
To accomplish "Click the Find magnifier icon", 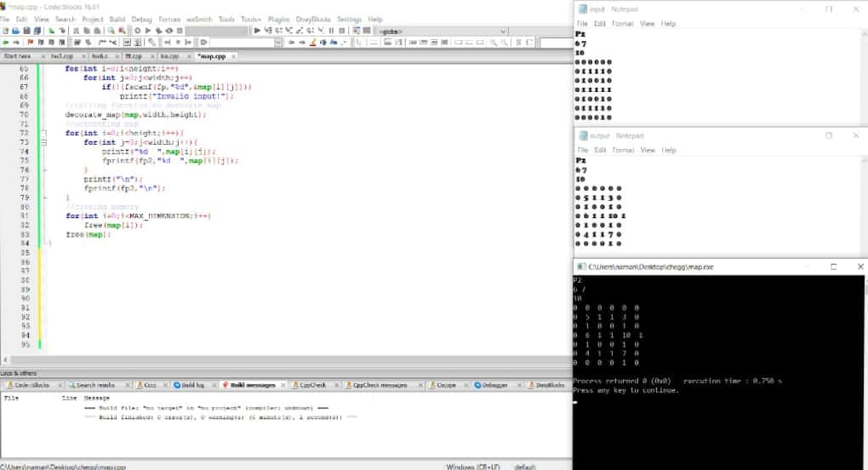I will pos(111,31).
